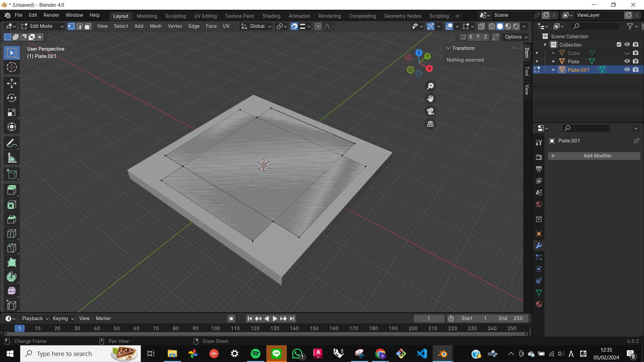Open Playback dropdown menu

[x=35, y=318]
